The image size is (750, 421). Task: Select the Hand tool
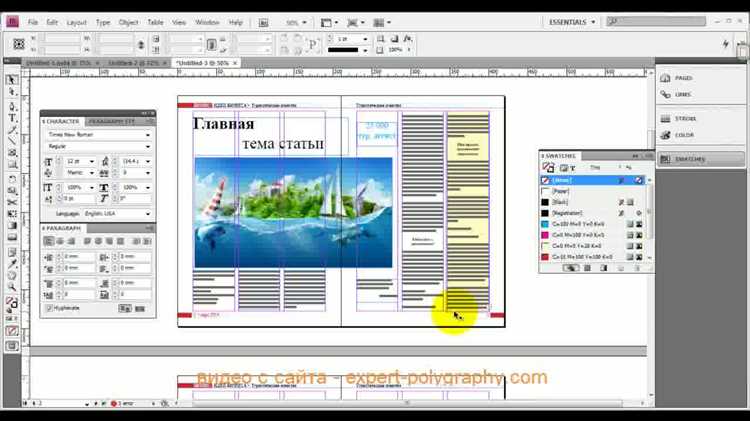pos(12,276)
